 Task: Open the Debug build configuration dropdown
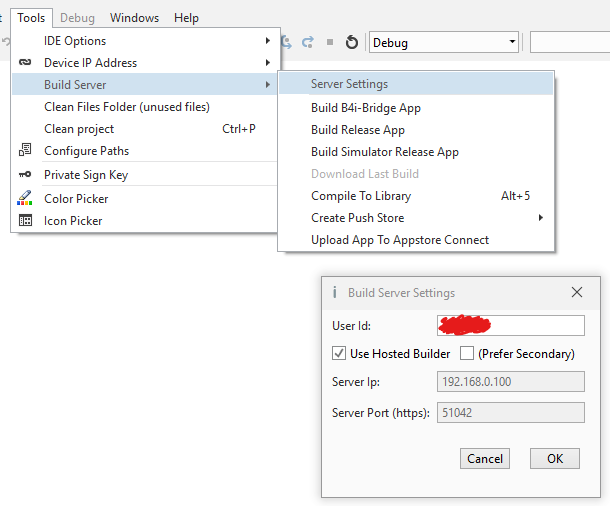click(x=512, y=43)
